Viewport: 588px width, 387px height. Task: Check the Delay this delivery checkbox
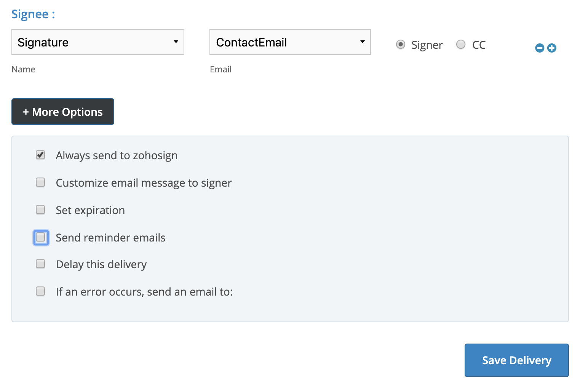[40, 264]
